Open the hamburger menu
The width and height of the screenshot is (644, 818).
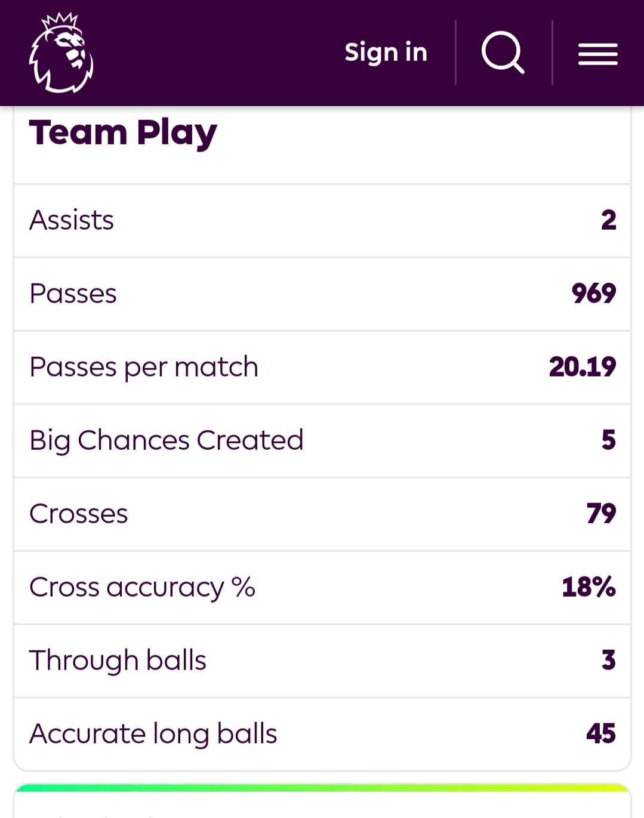[597, 54]
